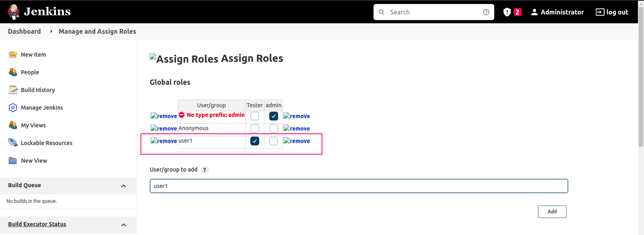Open New View folder icon

[13, 161]
